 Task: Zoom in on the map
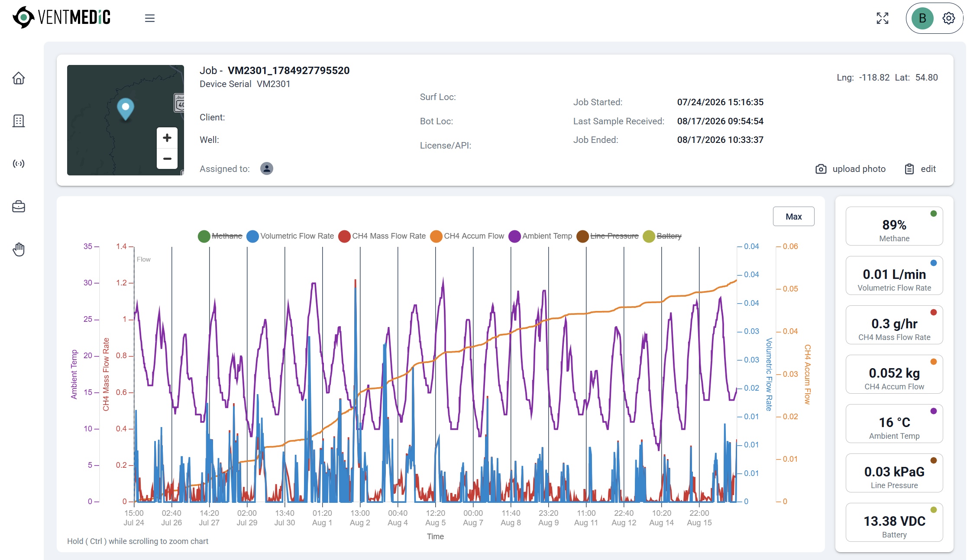167,138
